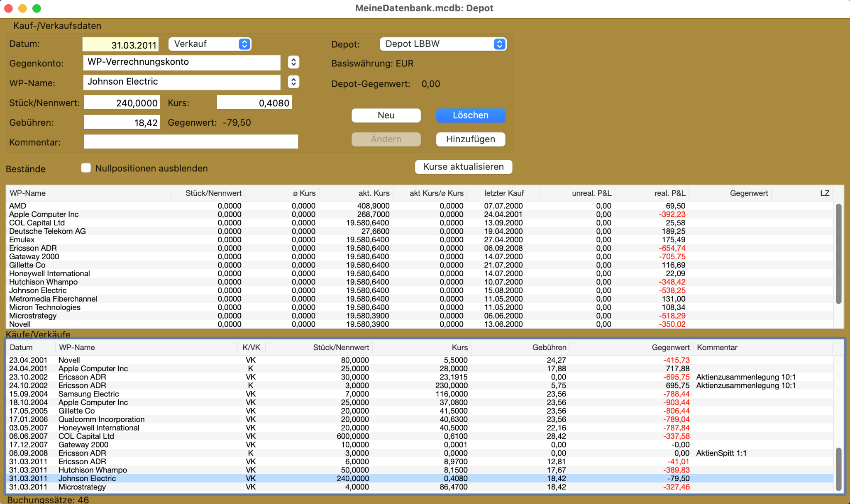Click the Löschen button
Screen dimensions: 850x504
(471, 115)
